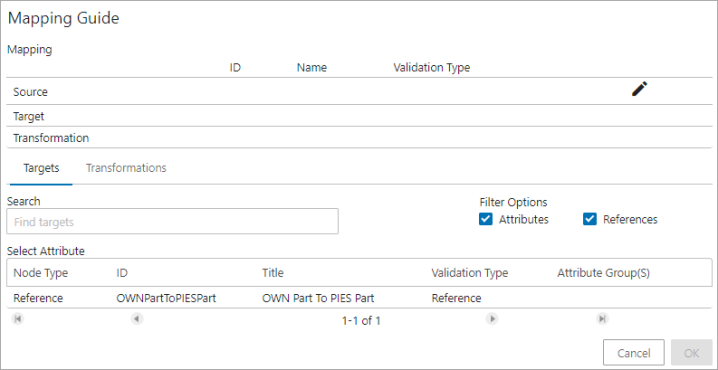Viewport: 718px width, 370px height.
Task: Sort by Validation Type column in attribute table
Action: click(469, 273)
